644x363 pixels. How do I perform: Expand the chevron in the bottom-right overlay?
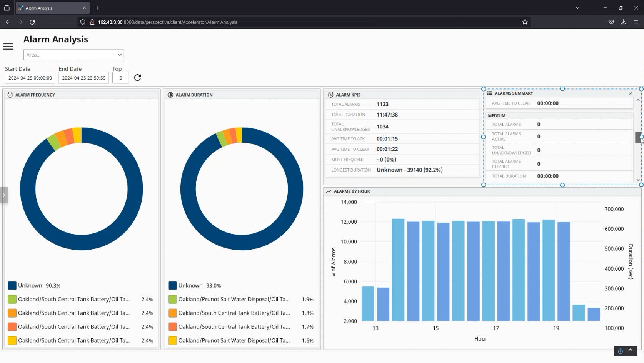630,350
